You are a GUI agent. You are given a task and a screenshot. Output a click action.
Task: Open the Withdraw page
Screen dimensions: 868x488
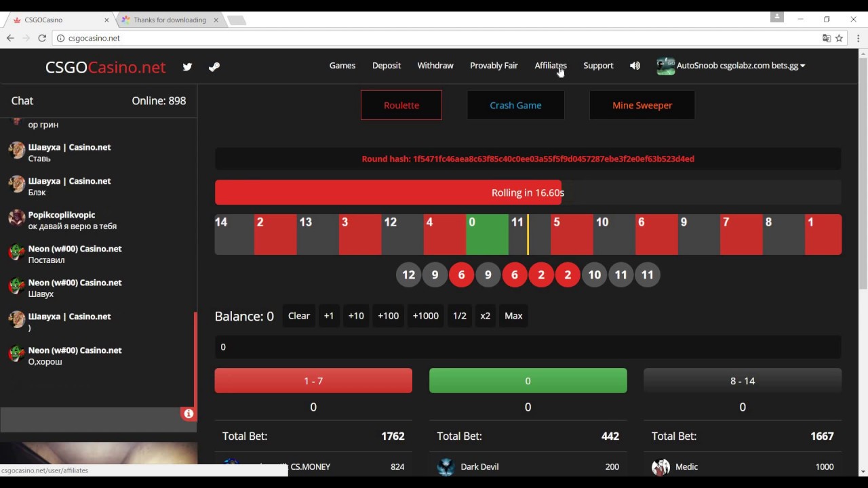pyautogui.click(x=435, y=66)
